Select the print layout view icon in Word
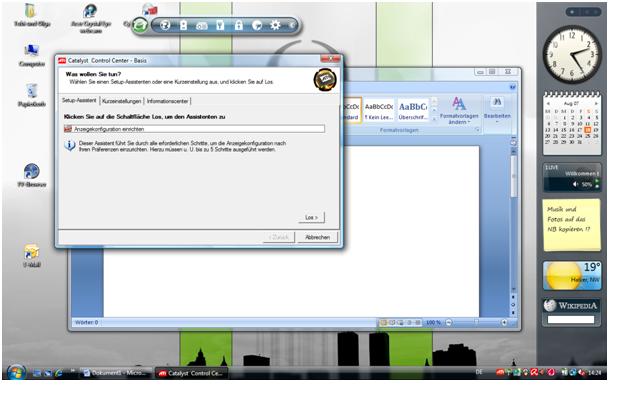 [383, 322]
